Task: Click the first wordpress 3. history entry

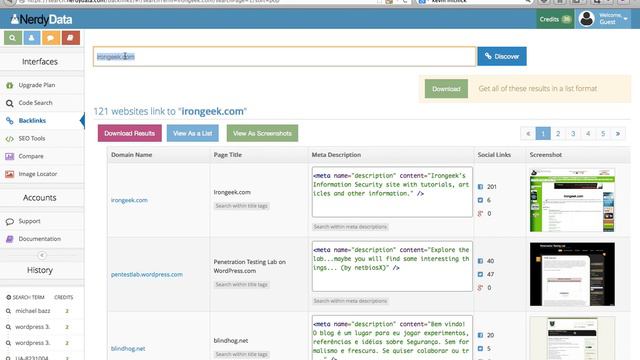Action: [x=33, y=327]
